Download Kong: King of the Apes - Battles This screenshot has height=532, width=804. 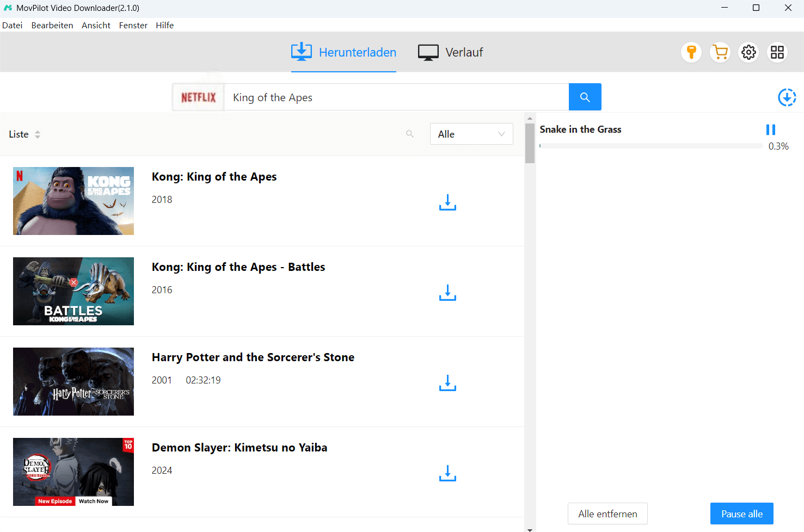click(447, 293)
